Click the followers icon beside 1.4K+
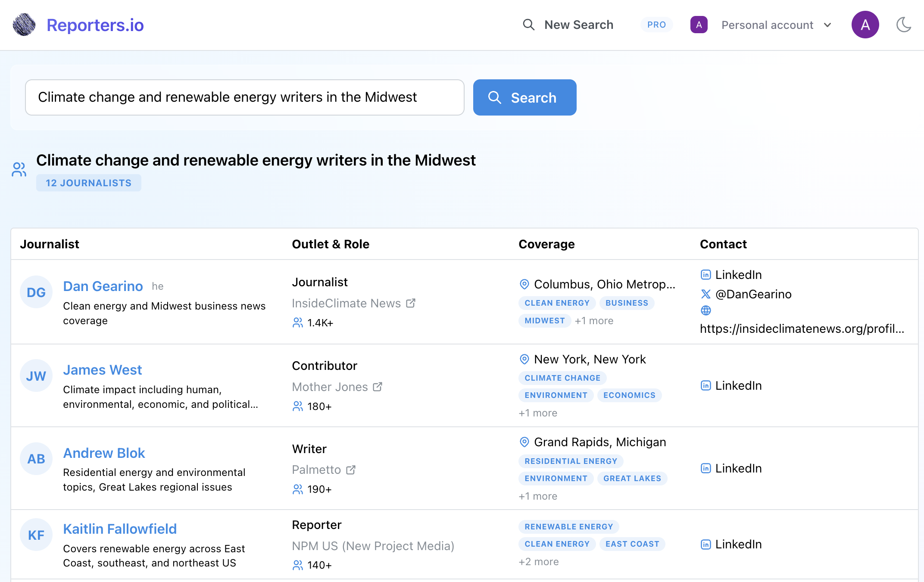 [297, 322]
